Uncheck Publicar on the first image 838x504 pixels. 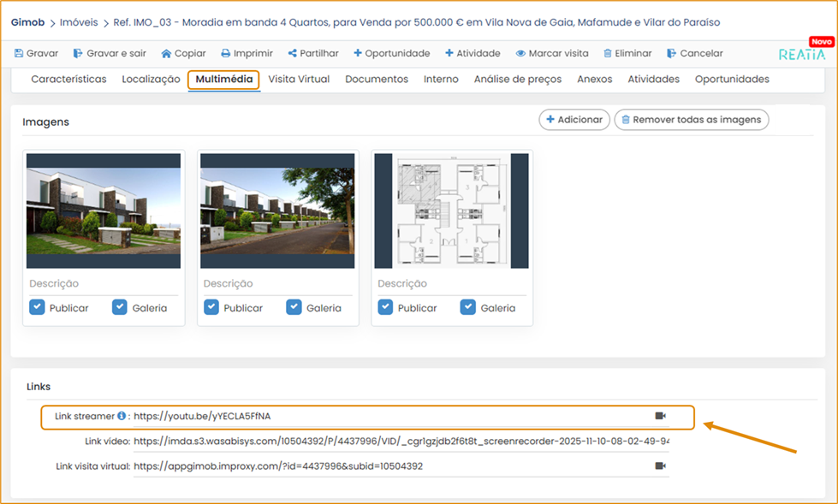37,308
